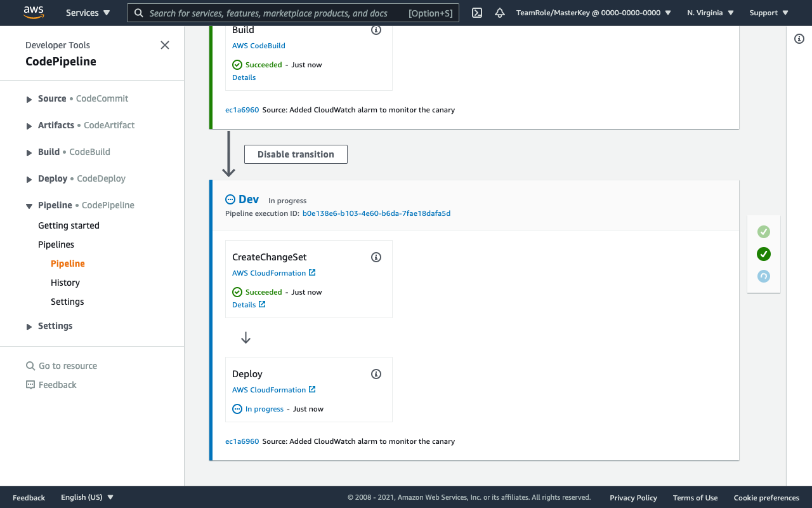Jump to second succeeded stage indicator

tap(764, 254)
